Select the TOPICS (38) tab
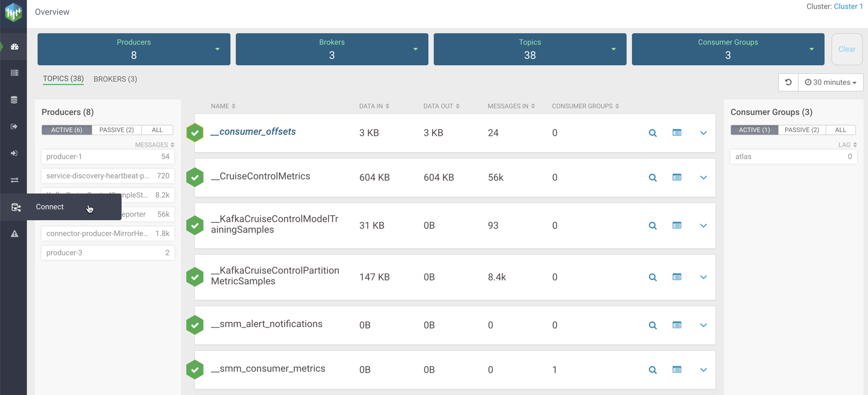Image resolution: width=868 pixels, height=395 pixels. [63, 79]
